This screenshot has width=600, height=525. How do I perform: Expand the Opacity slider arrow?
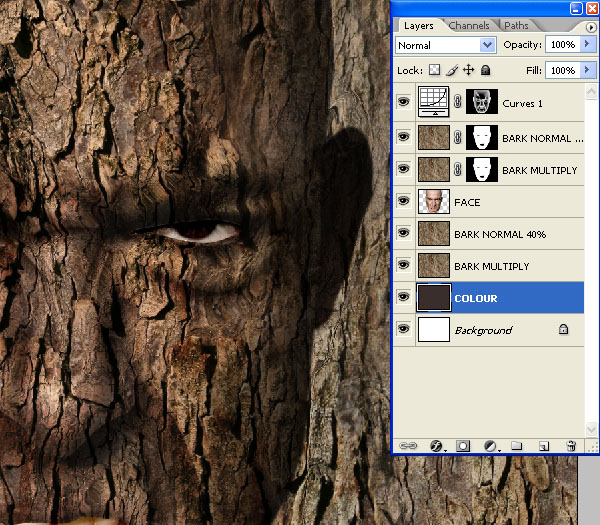(x=586, y=46)
